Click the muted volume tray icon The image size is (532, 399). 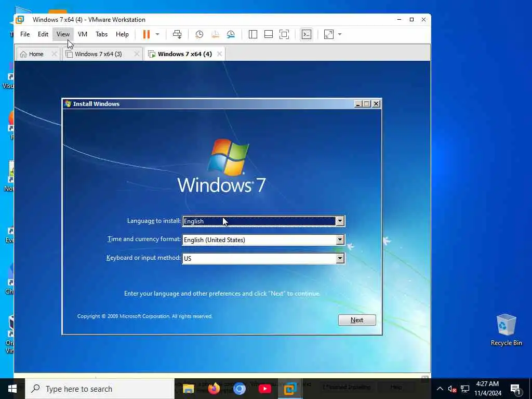coord(452,389)
